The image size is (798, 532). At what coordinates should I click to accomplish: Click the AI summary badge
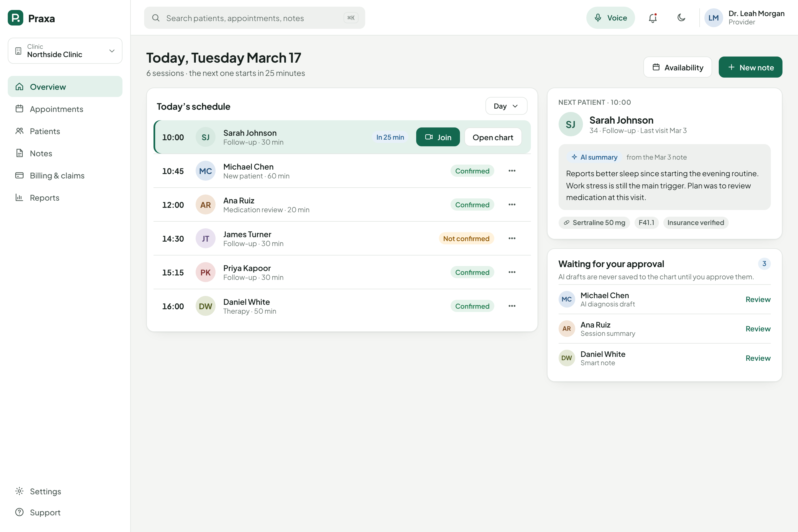click(x=594, y=157)
